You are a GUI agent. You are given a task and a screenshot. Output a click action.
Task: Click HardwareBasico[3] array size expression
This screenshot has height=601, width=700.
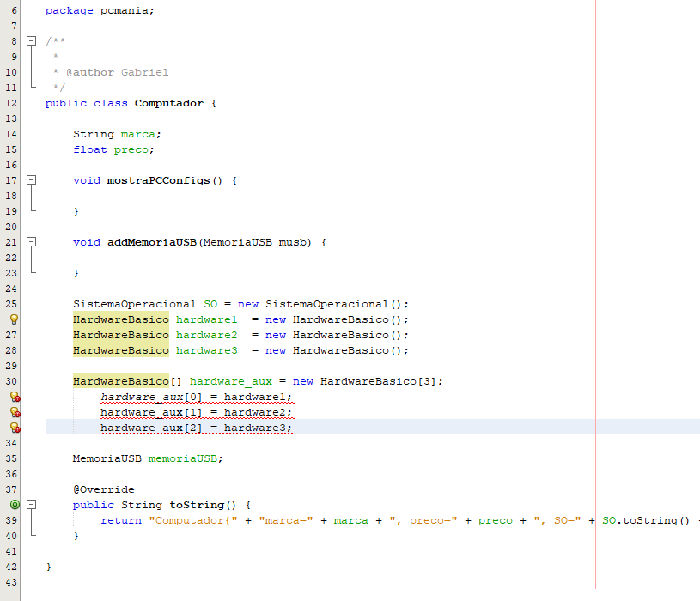[x=378, y=381]
